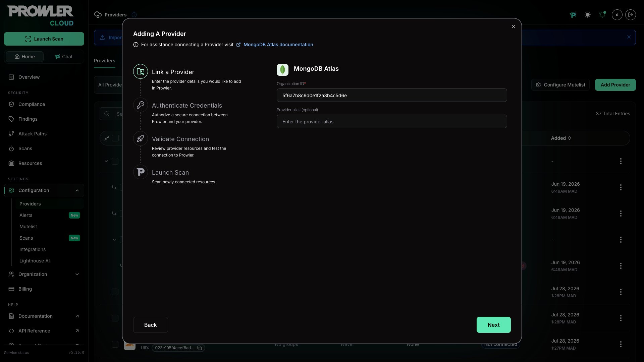Close the Adding A Provider dialog
Image resolution: width=644 pixels, height=362 pixels.
[513, 26]
